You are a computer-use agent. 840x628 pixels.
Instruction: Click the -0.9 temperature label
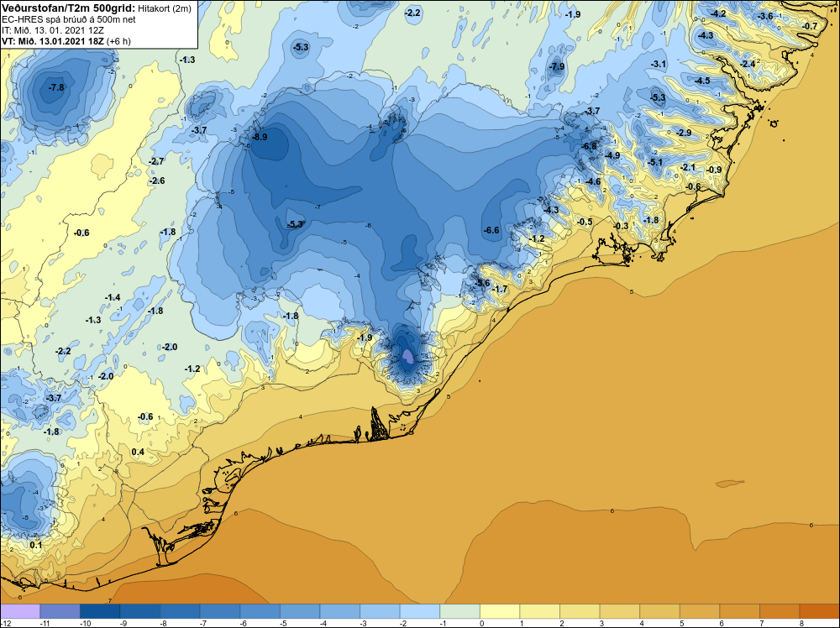[x=714, y=170]
